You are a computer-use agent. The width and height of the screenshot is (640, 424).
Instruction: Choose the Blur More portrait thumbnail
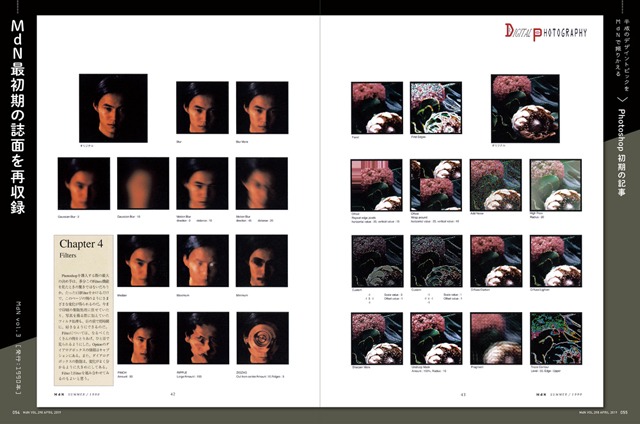click(x=262, y=107)
